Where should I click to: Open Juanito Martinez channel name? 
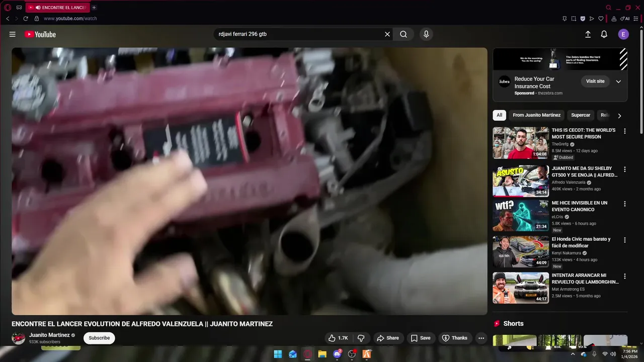[49, 335]
